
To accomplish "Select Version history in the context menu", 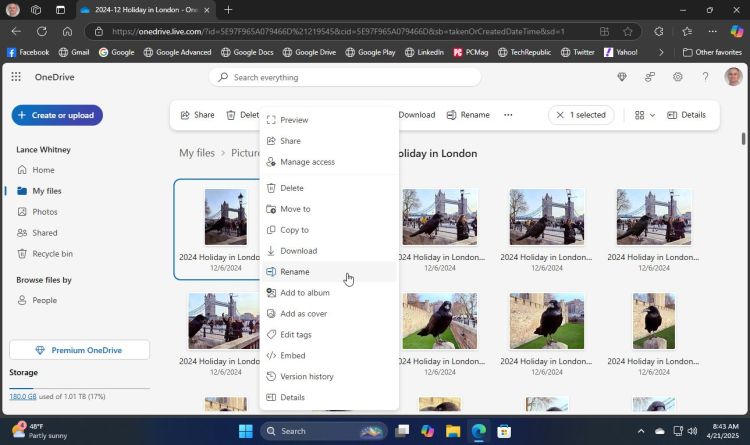I will 306,377.
